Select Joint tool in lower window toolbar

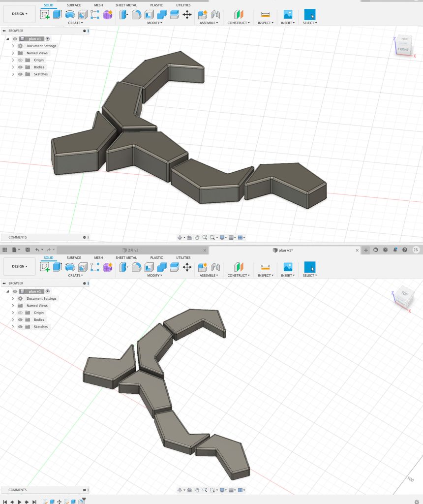pos(215,267)
